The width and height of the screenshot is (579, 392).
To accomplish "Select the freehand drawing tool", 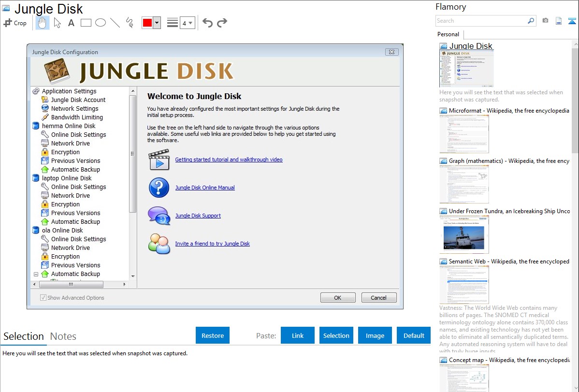I will [130, 23].
